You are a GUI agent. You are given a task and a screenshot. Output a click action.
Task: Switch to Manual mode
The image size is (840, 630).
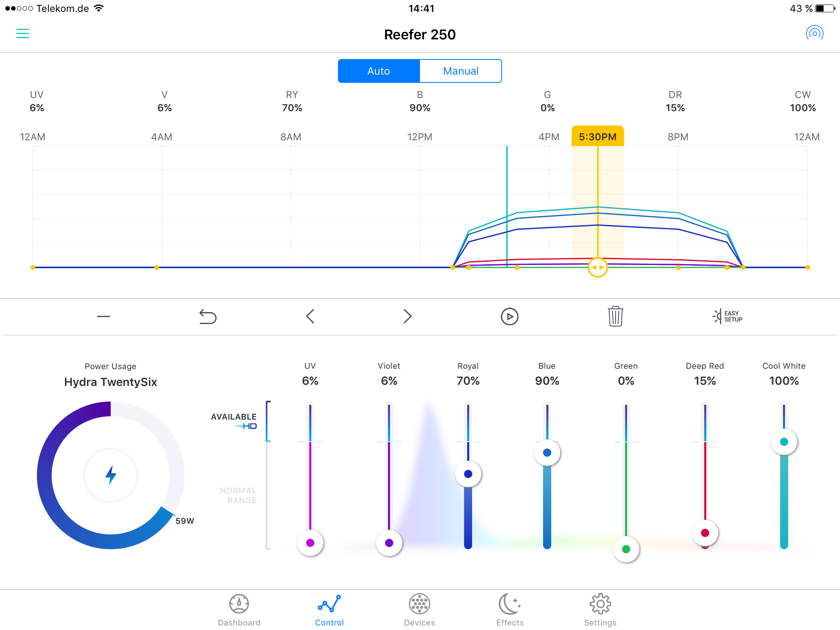coord(461,71)
